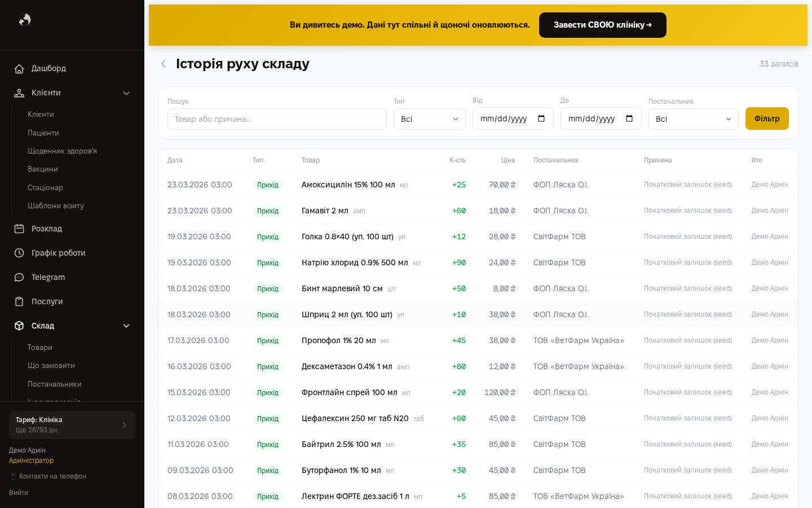
Task: Click the Telegram chat icon
Action: coord(19,277)
